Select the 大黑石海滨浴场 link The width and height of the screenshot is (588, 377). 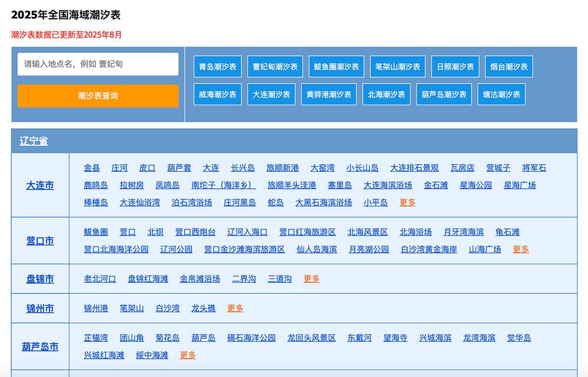pyautogui.click(x=323, y=202)
